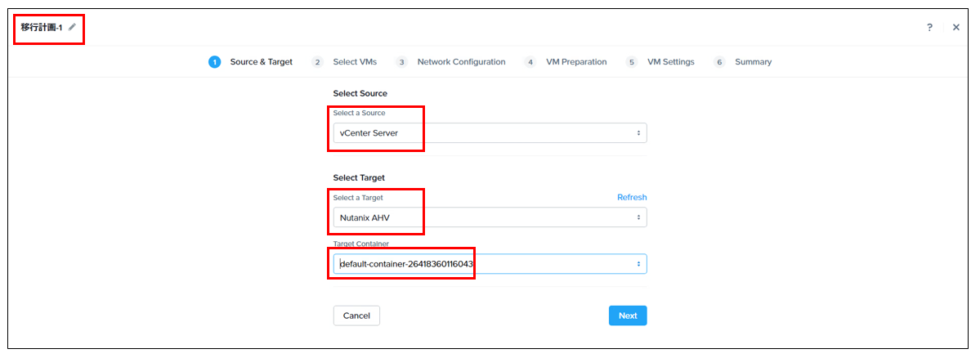Expand the Select a Target dropdown
Screen dimensions: 980x358
pyautogui.click(x=490, y=217)
